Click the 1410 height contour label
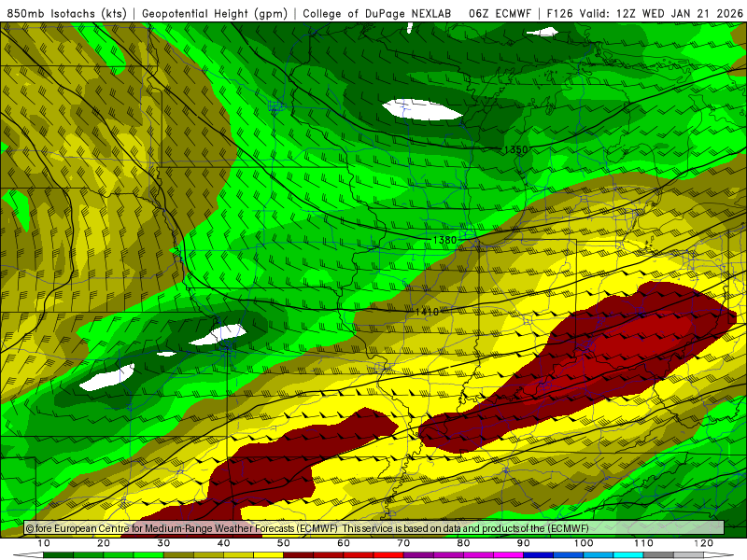The width and height of the screenshot is (747, 560). (x=427, y=312)
